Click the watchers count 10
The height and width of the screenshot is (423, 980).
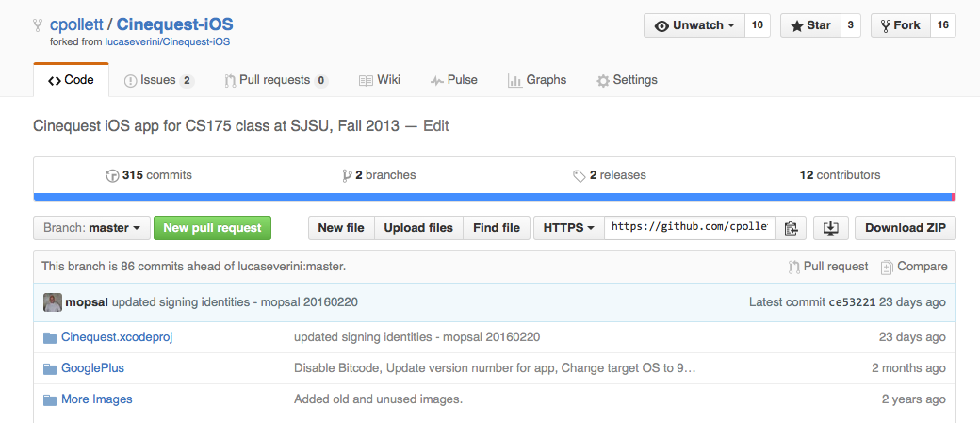(x=757, y=25)
